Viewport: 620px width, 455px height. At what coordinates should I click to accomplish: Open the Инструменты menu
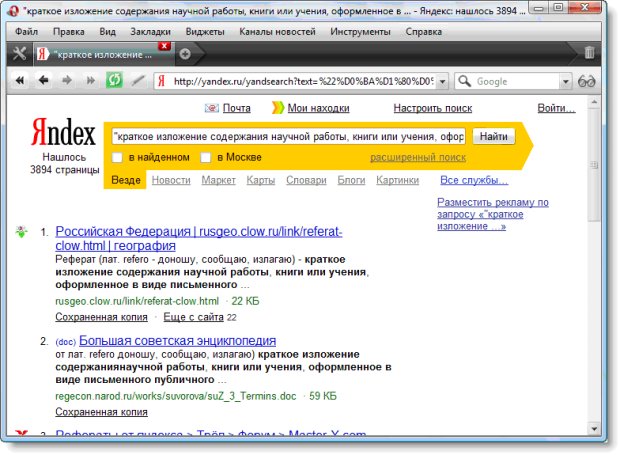[x=360, y=32]
